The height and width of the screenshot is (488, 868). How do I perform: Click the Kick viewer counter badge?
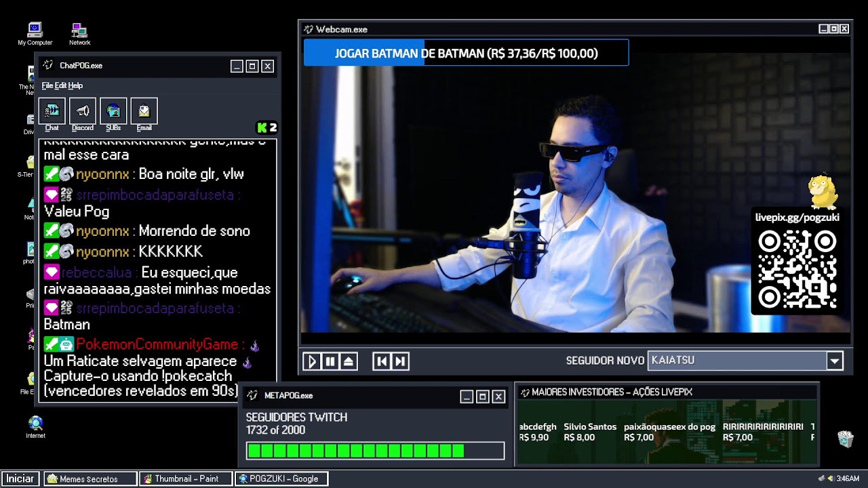coord(267,127)
